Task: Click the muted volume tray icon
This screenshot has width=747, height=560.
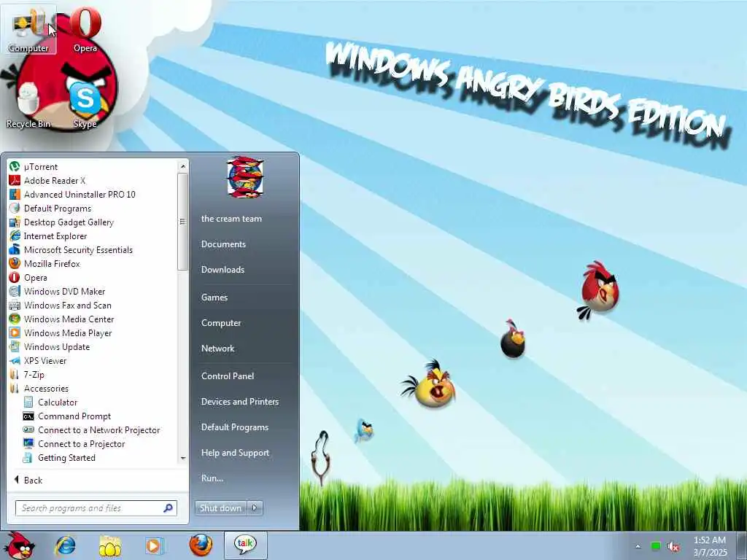Action: (x=673, y=547)
